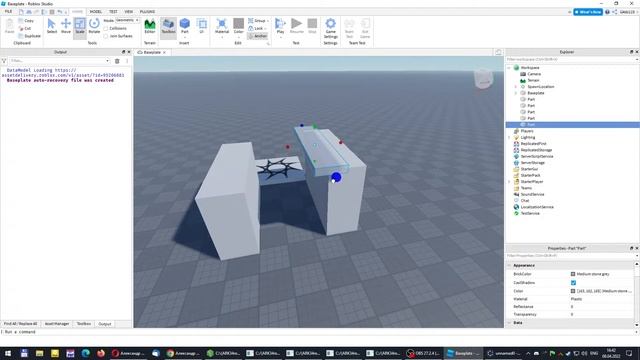Image resolution: width=640 pixels, height=360 pixels.
Task: Toggle the CastShadow checkbox
Action: point(573,282)
